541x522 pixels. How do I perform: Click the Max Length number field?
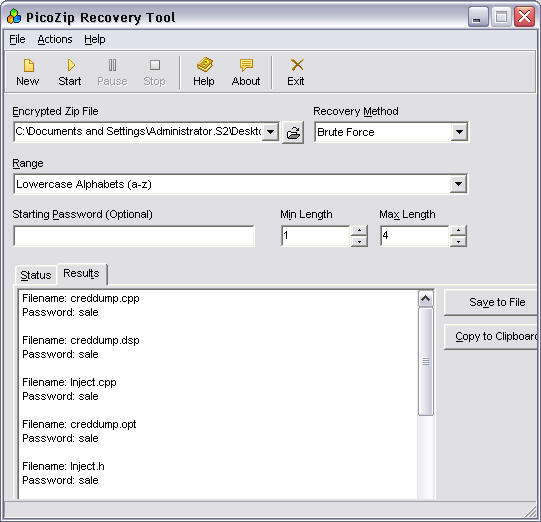415,236
